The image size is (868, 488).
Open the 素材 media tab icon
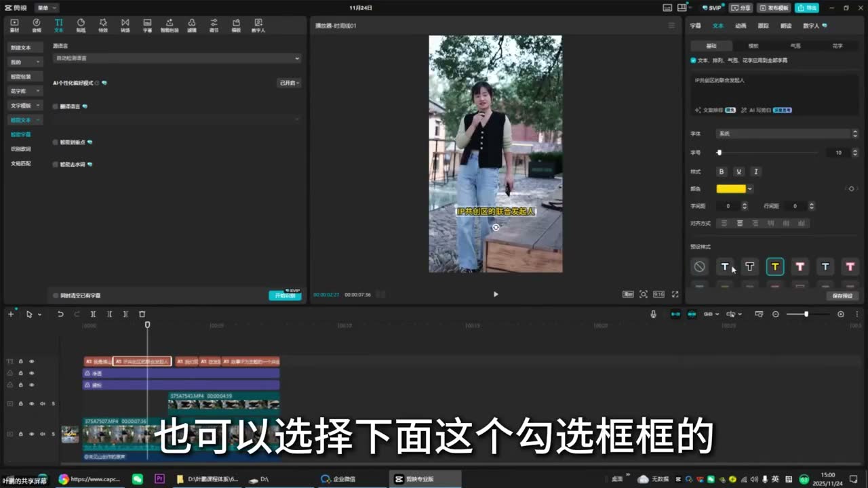[14, 25]
